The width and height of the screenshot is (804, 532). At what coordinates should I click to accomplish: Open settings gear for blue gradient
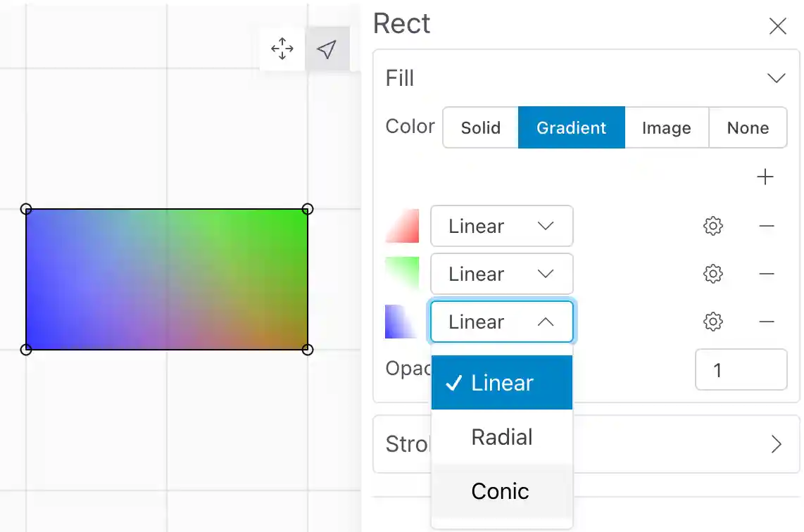point(713,322)
